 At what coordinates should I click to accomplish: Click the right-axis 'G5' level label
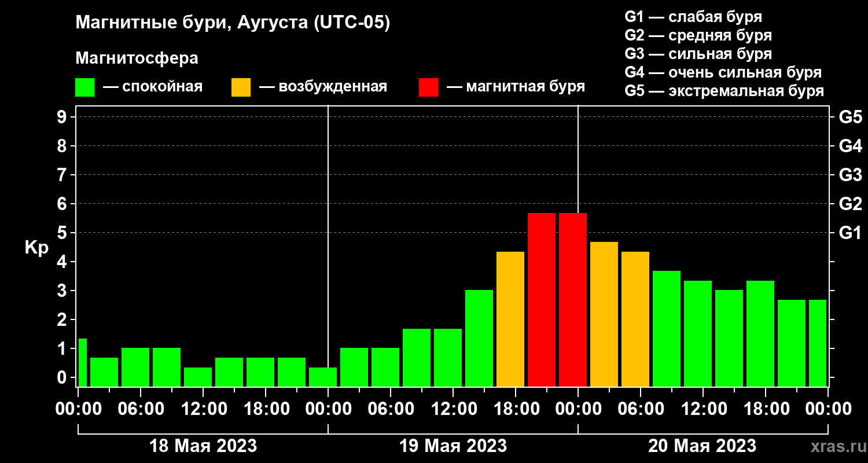850,117
